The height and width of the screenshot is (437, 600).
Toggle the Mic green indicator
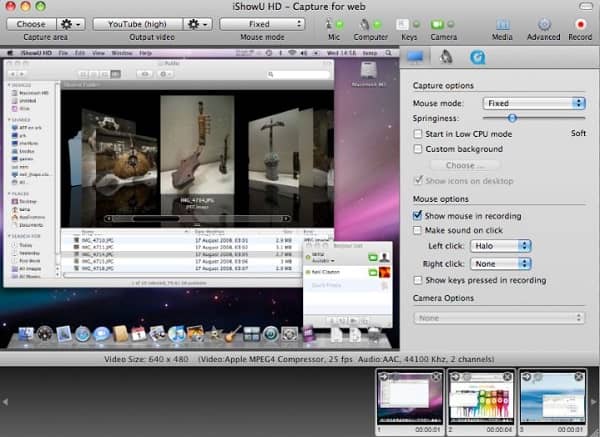339,24
